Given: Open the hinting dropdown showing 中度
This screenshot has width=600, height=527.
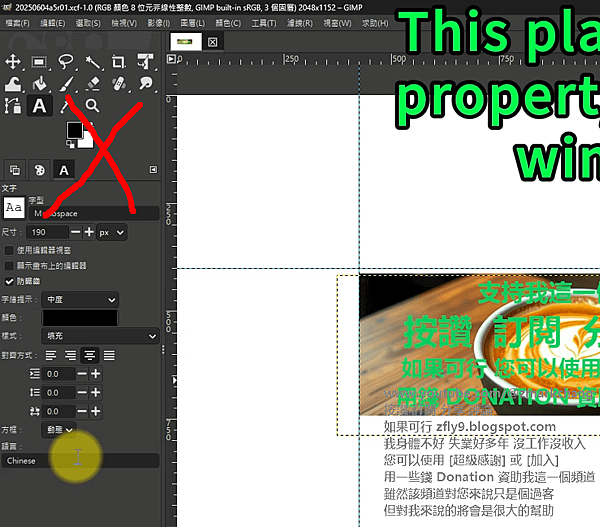Looking at the screenshot, I should pos(80,300).
